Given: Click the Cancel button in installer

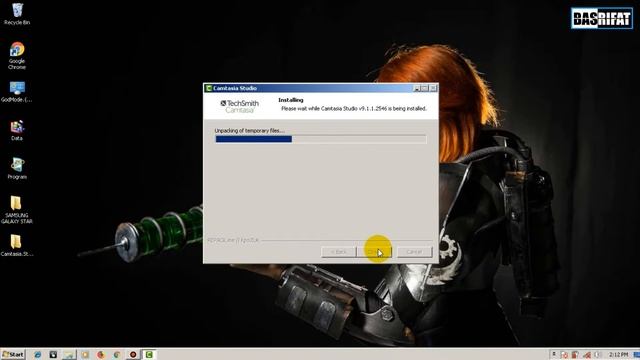Looking at the screenshot, I should click(414, 252).
